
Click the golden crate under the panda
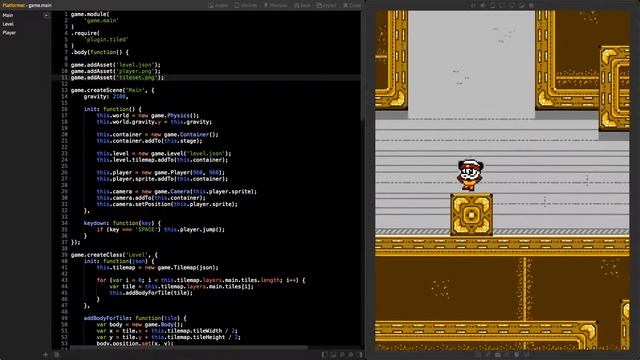point(471,215)
